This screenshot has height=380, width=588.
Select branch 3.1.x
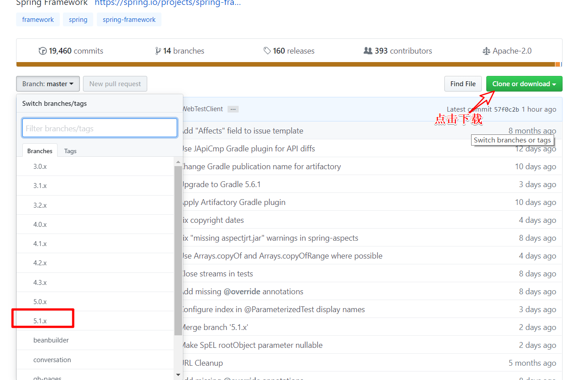tap(95, 185)
